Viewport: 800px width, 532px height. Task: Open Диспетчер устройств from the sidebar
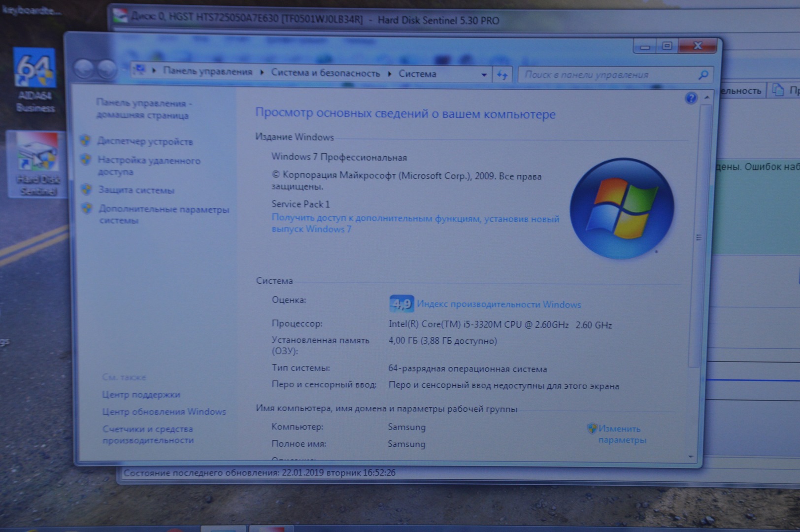[x=145, y=141]
